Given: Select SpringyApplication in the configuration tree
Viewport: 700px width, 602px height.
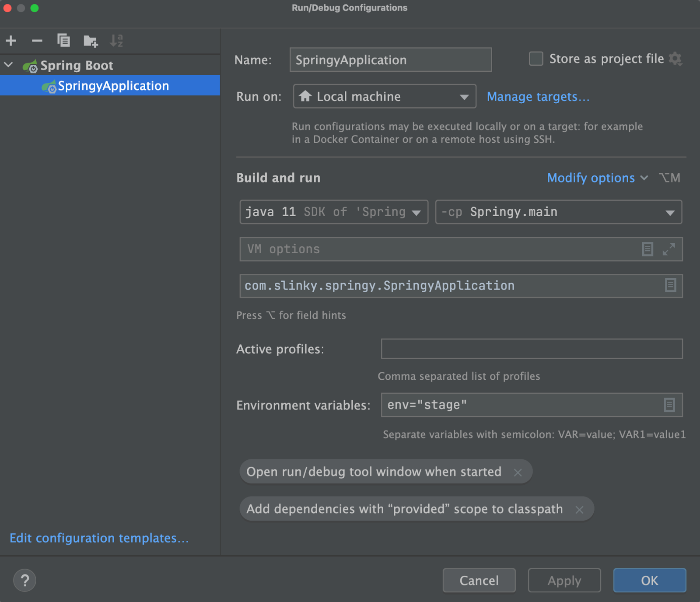Looking at the screenshot, I should pyautogui.click(x=110, y=85).
